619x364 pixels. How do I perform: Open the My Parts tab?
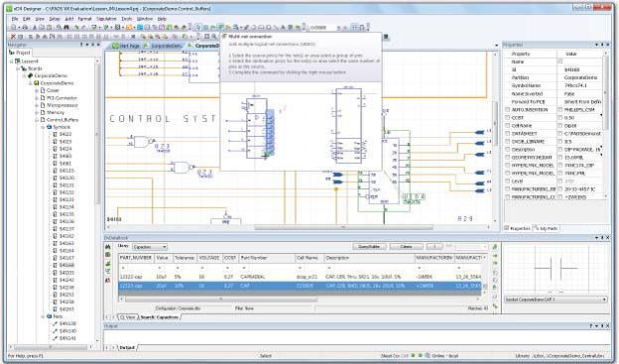(547, 228)
